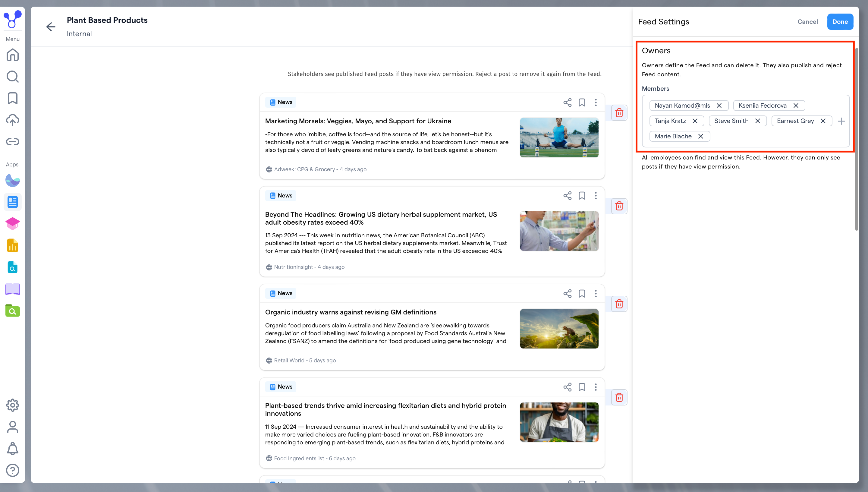
Task: Click the Food Ingredients 1st source label
Action: click(299, 459)
